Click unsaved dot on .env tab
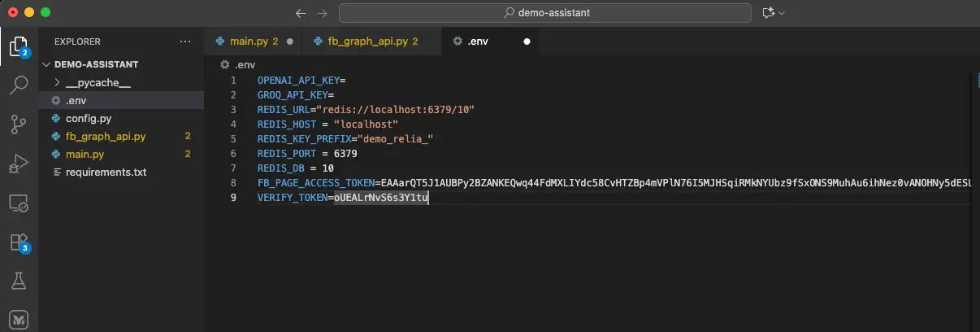The image size is (980, 332). 527,41
